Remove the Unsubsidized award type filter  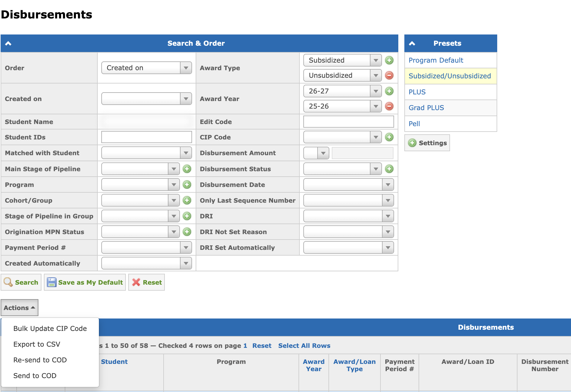pyautogui.click(x=389, y=75)
